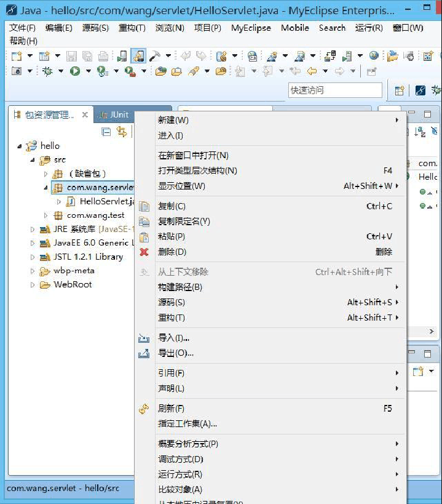This screenshot has width=442, height=504.
Task: Click the red X delete icon
Action: 144,252
